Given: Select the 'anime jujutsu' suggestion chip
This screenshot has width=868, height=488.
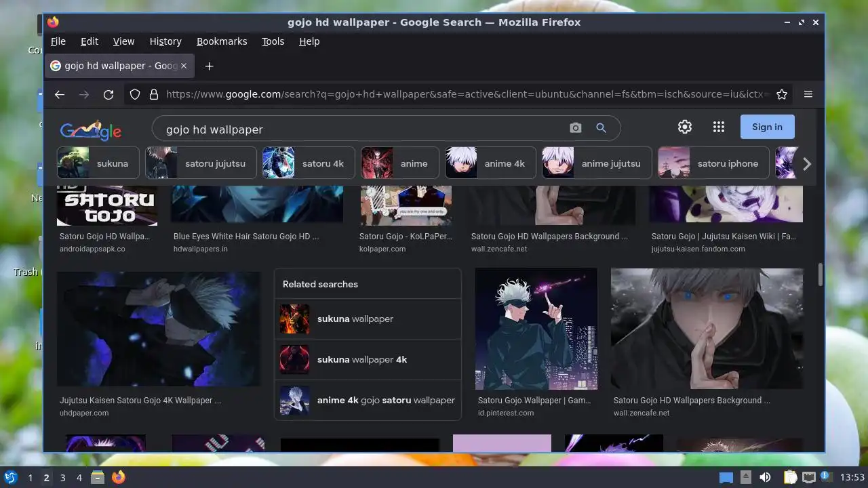Looking at the screenshot, I should pos(597,163).
